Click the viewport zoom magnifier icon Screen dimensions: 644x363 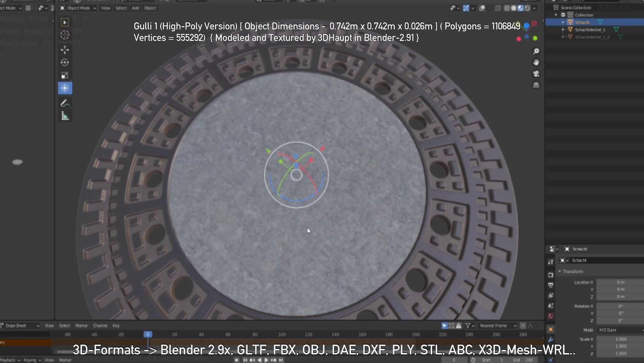coord(536,51)
